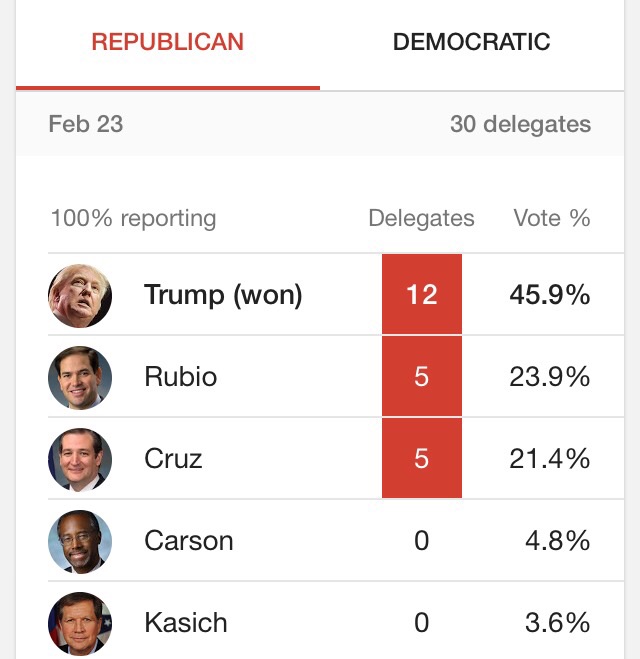Select the Cruz candidate name
This screenshot has height=659, width=640.
[x=173, y=459]
